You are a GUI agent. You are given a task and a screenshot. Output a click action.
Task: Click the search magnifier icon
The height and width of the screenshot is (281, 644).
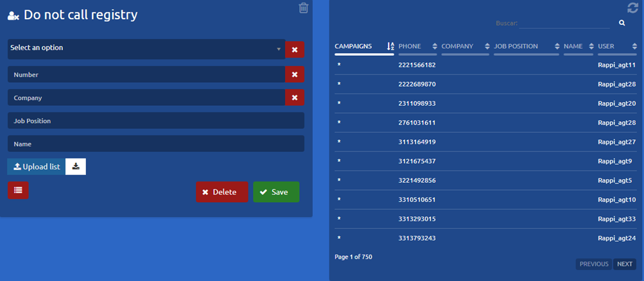622,23
